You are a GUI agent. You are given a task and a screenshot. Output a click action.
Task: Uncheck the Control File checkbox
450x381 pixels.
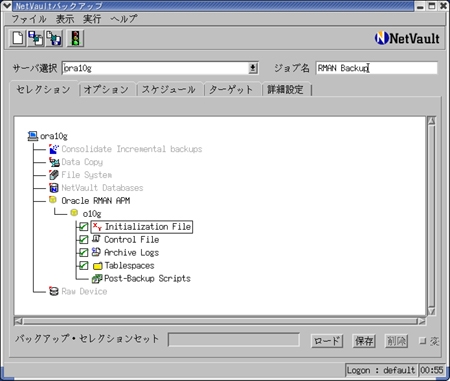click(x=83, y=240)
